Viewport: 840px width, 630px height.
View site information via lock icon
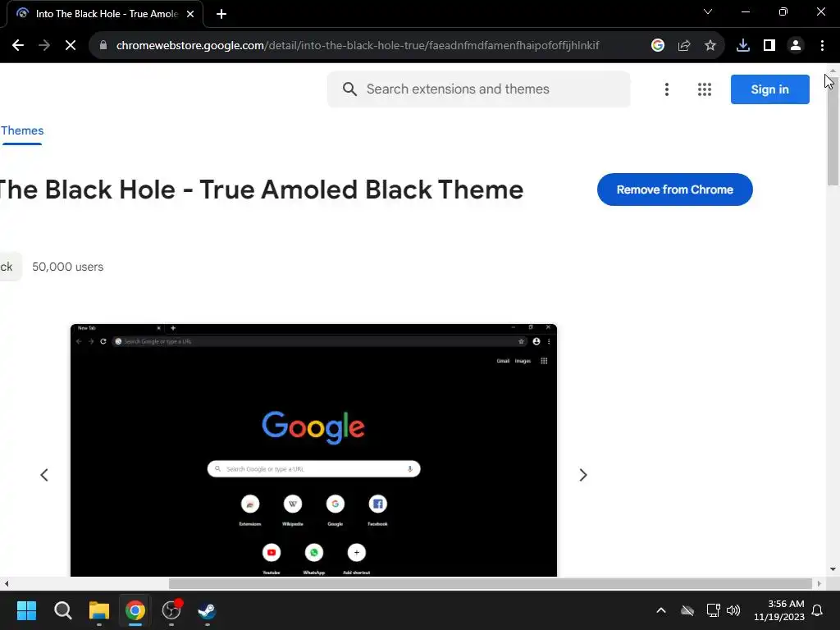[x=103, y=46]
